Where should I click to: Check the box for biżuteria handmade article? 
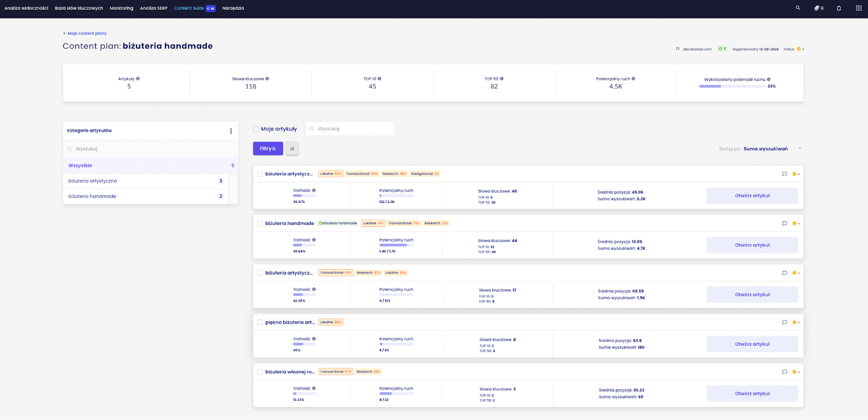tap(260, 224)
